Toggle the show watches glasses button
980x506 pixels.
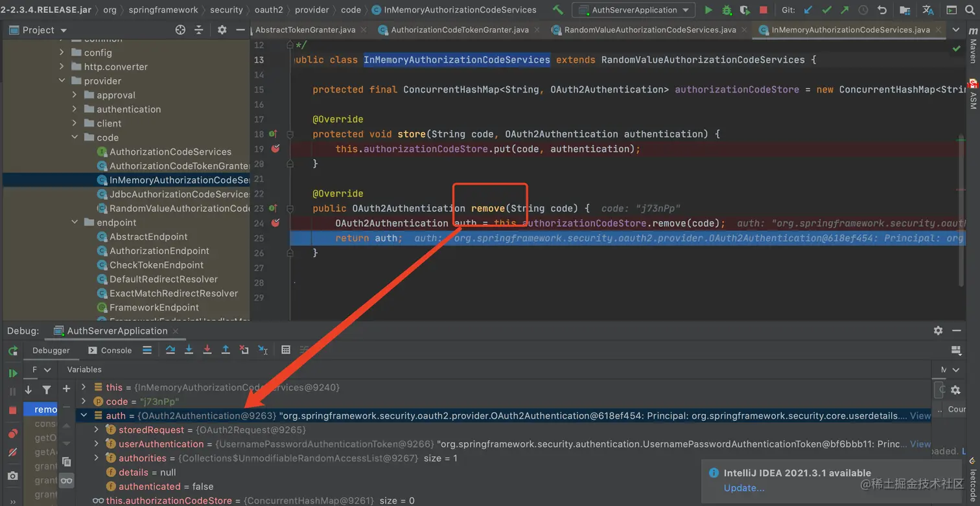pyautogui.click(x=66, y=481)
